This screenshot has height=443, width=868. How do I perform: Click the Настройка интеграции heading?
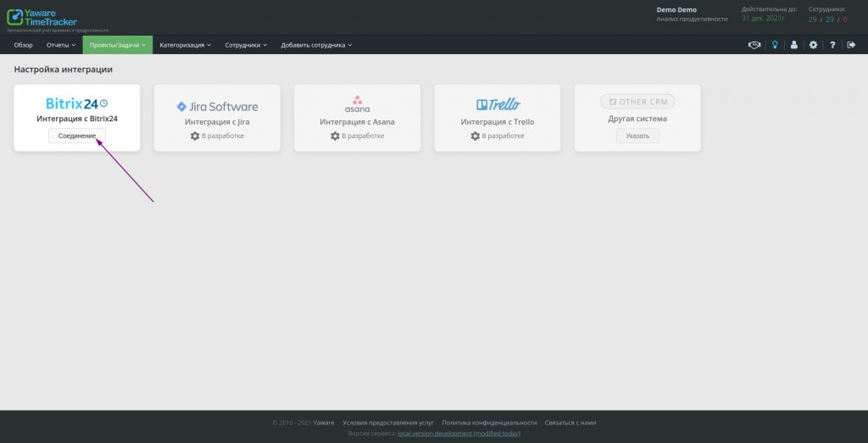pos(63,69)
